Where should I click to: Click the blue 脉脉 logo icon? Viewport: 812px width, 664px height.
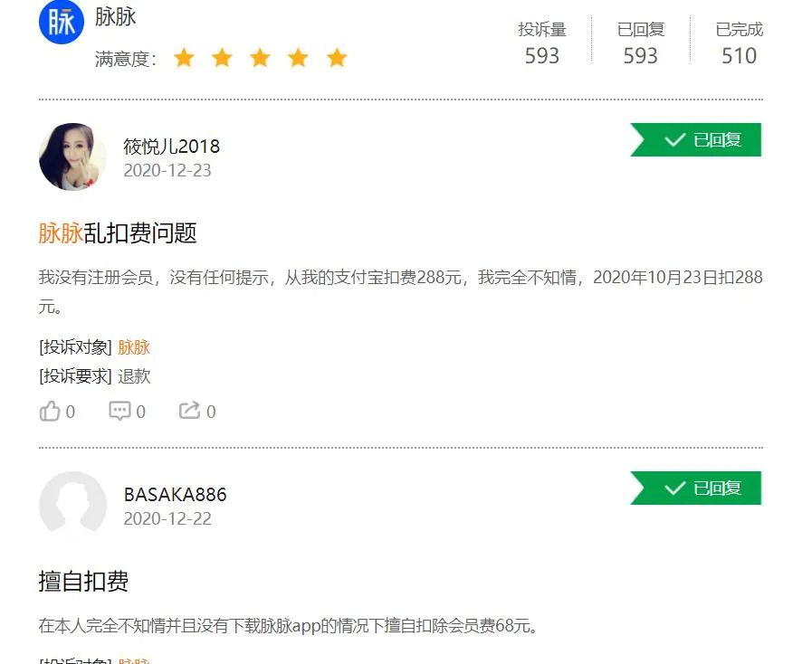pyautogui.click(x=62, y=22)
